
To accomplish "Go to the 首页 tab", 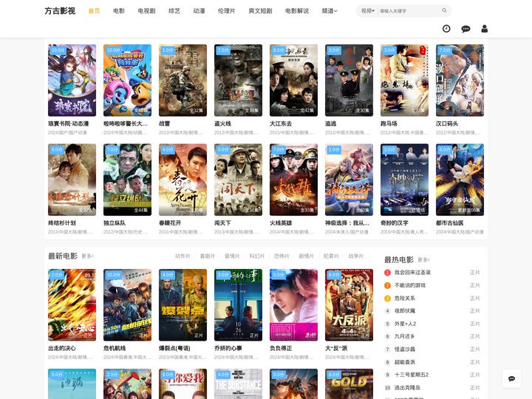I will (x=94, y=11).
